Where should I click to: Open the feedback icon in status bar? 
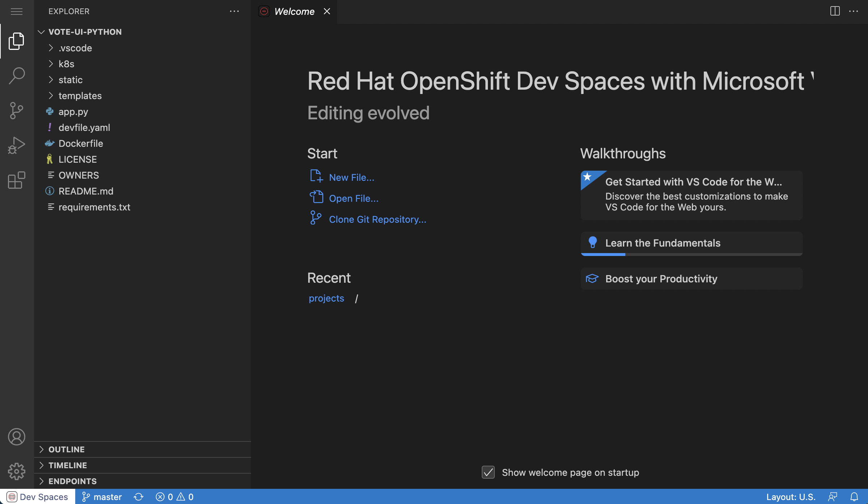click(x=833, y=497)
